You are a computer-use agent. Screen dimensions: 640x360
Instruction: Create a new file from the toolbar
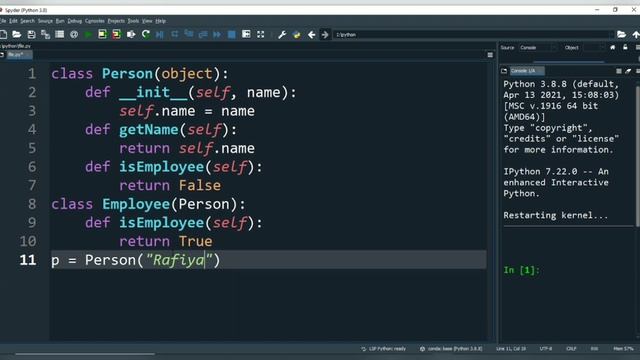coord(3,35)
